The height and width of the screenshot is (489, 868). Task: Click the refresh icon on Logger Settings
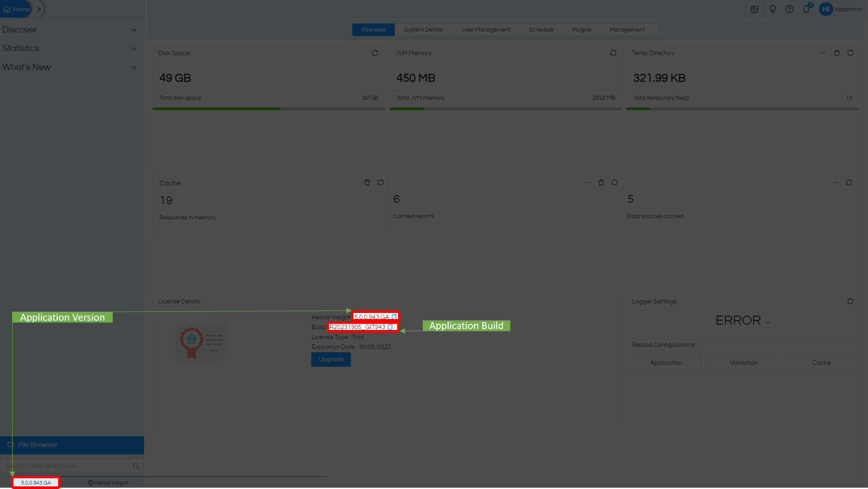coord(851,300)
